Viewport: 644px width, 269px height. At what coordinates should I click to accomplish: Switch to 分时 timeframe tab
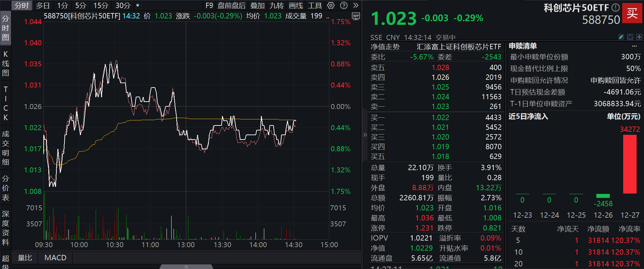22,5
